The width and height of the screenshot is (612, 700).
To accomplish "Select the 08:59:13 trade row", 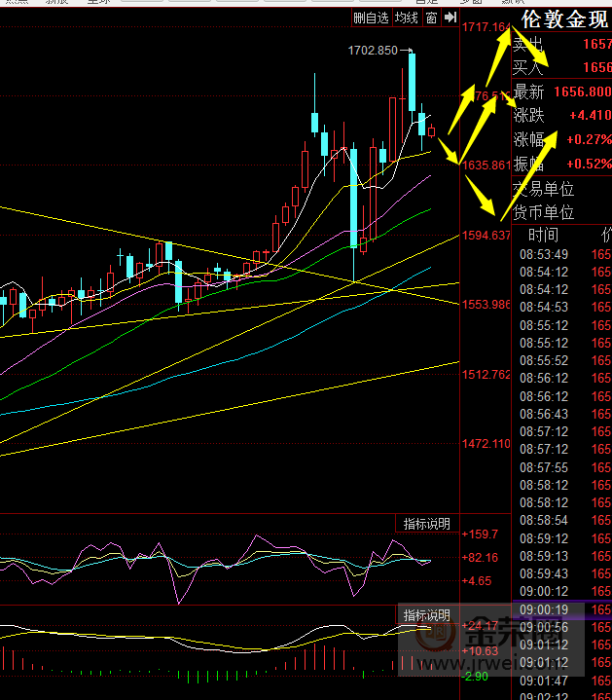I will point(562,556).
